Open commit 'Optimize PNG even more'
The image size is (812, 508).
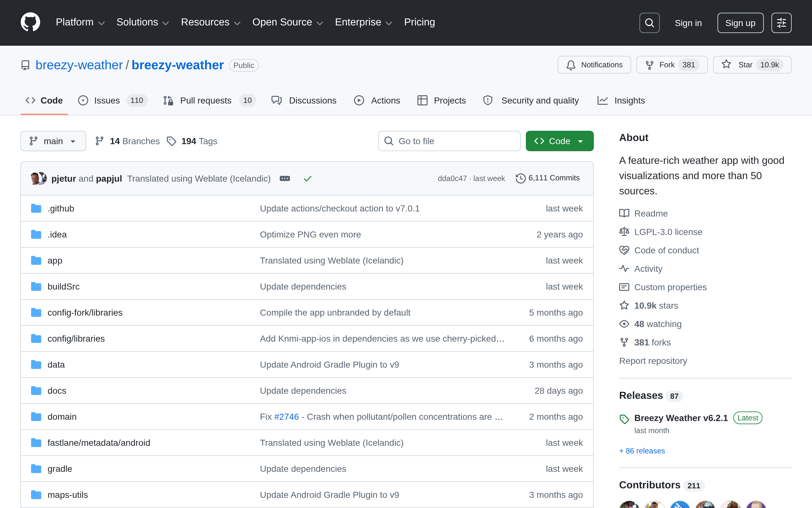click(x=311, y=235)
